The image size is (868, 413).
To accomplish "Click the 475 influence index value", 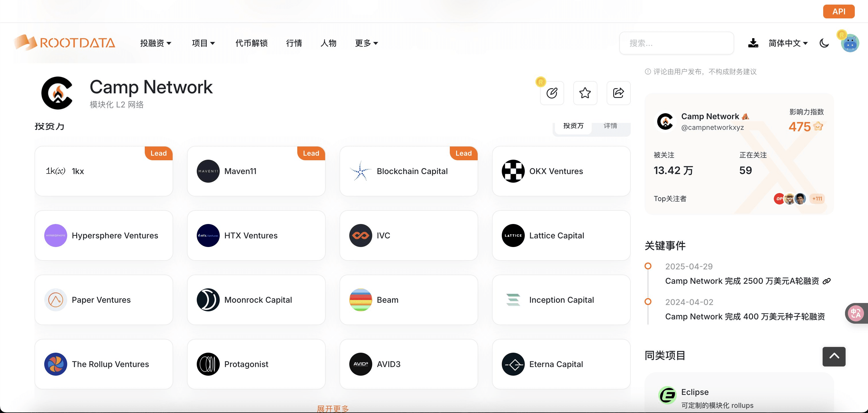I will (799, 127).
